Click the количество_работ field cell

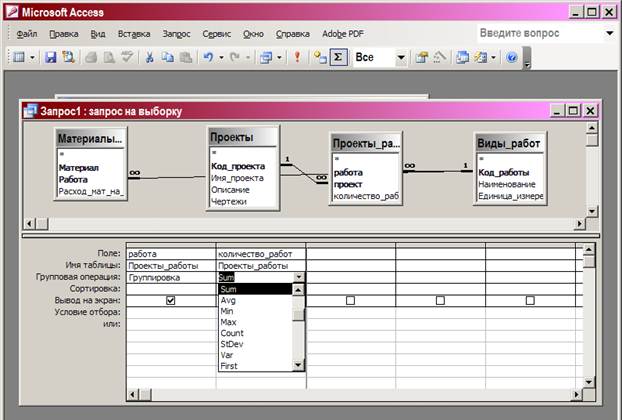(x=261, y=254)
